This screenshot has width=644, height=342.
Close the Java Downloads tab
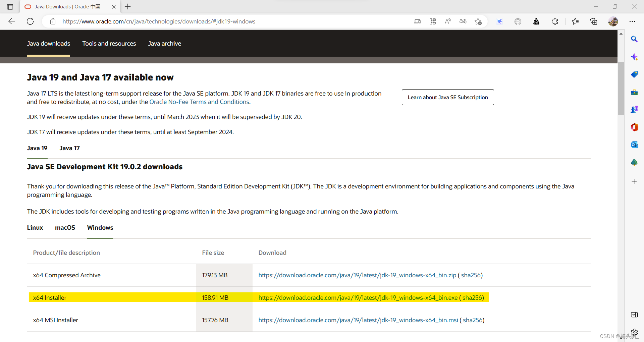pyautogui.click(x=114, y=7)
